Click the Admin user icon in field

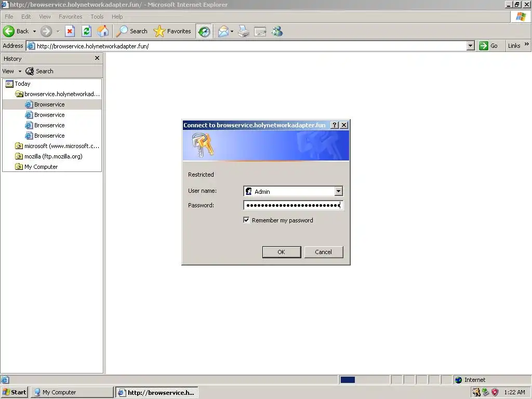point(249,191)
